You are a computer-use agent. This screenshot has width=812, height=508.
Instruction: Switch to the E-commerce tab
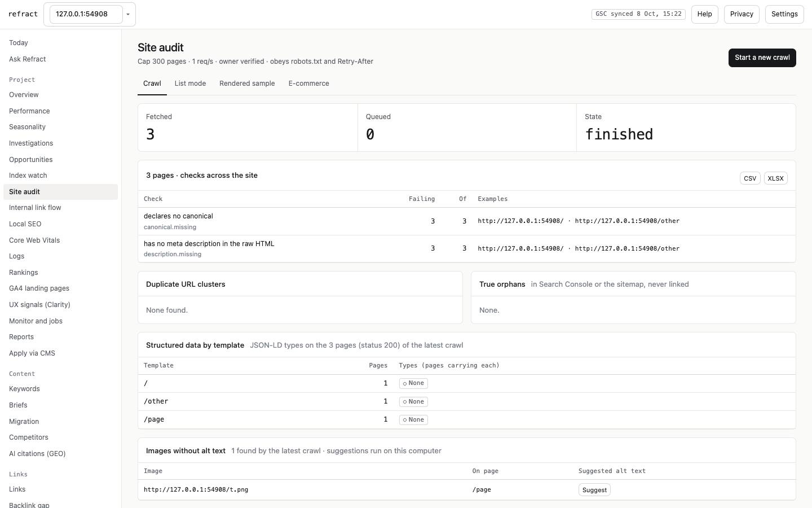point(308,84)
